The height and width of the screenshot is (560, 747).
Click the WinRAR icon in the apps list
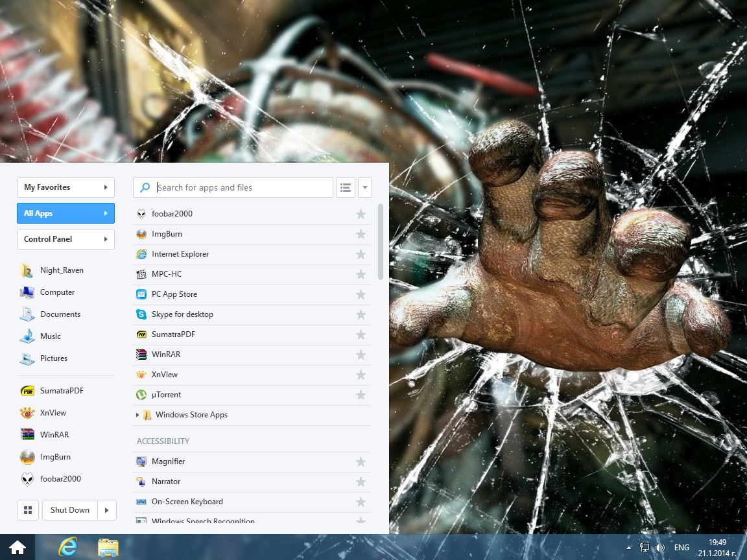coord(141,355)
